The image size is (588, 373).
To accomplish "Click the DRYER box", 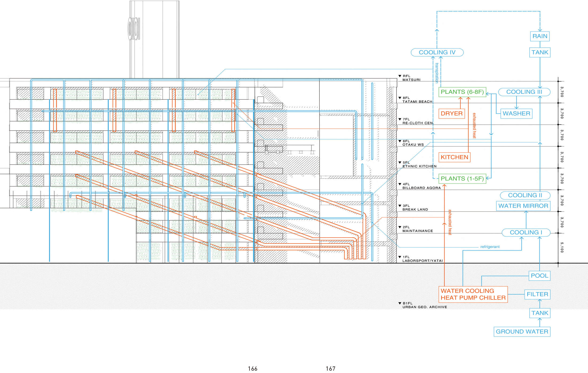I will [x=452, y=114].
